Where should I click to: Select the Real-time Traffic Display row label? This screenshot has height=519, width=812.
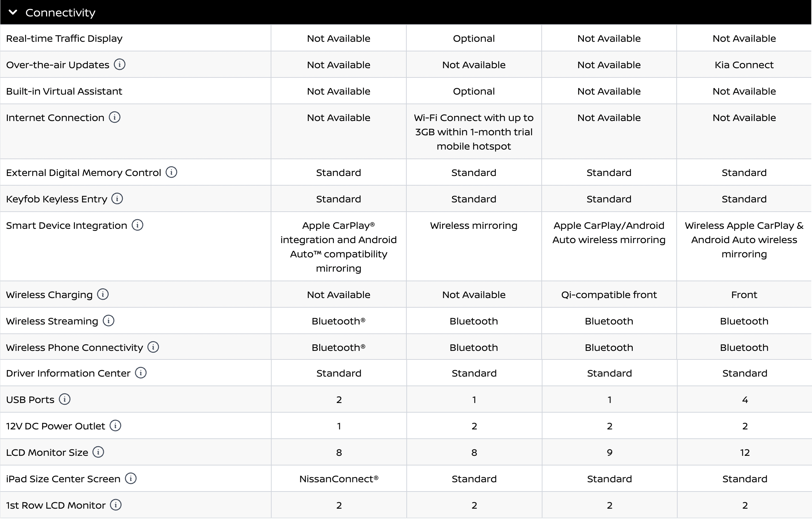pyautogui.click(x=64, y=39)
